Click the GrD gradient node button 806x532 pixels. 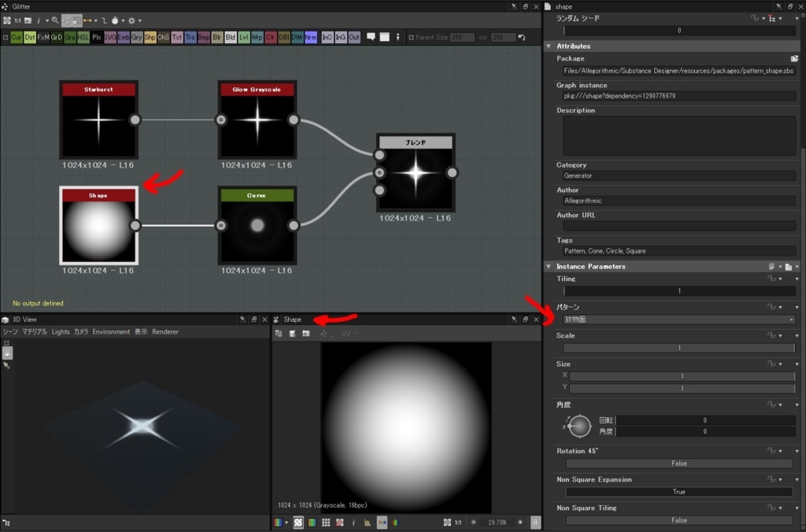point(57,38)
